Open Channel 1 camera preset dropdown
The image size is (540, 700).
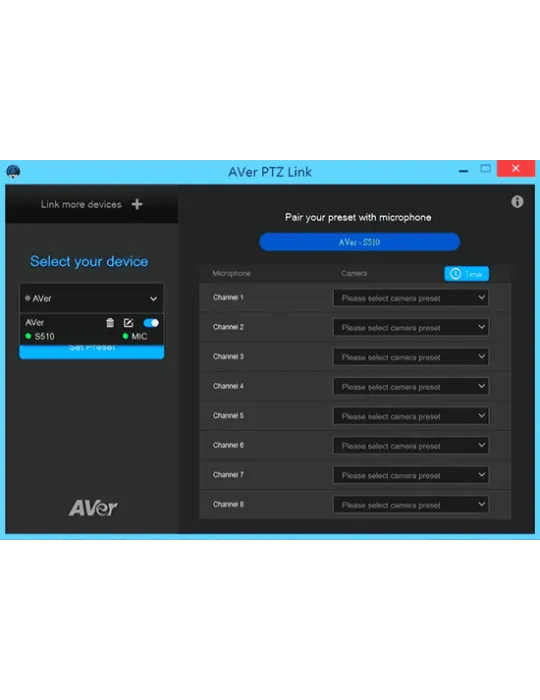pos(411,298)
